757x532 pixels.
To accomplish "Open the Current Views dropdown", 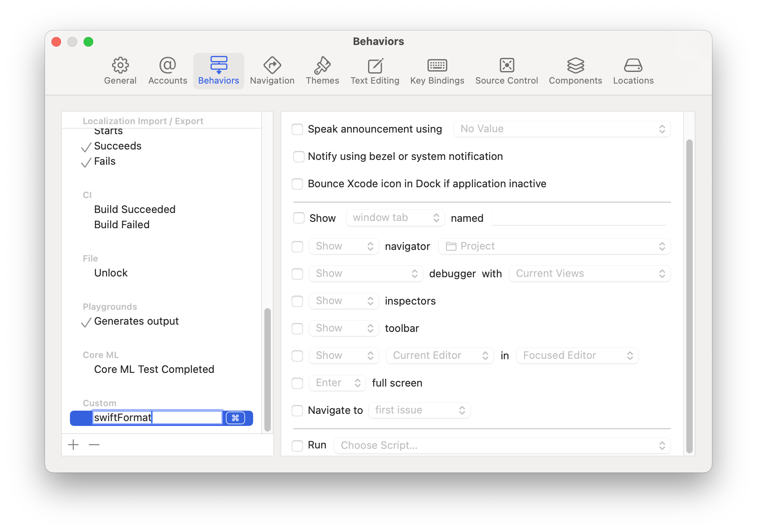I will click(589, 274).
